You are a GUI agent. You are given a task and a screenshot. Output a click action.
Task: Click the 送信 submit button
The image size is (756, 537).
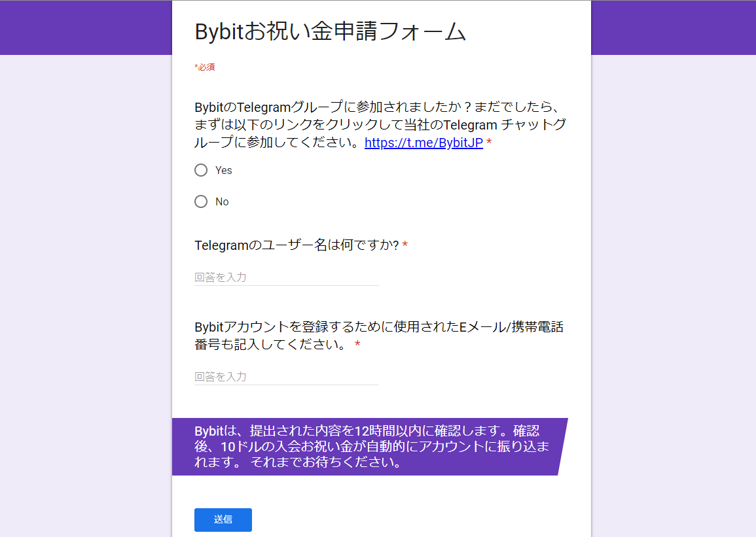223,519
